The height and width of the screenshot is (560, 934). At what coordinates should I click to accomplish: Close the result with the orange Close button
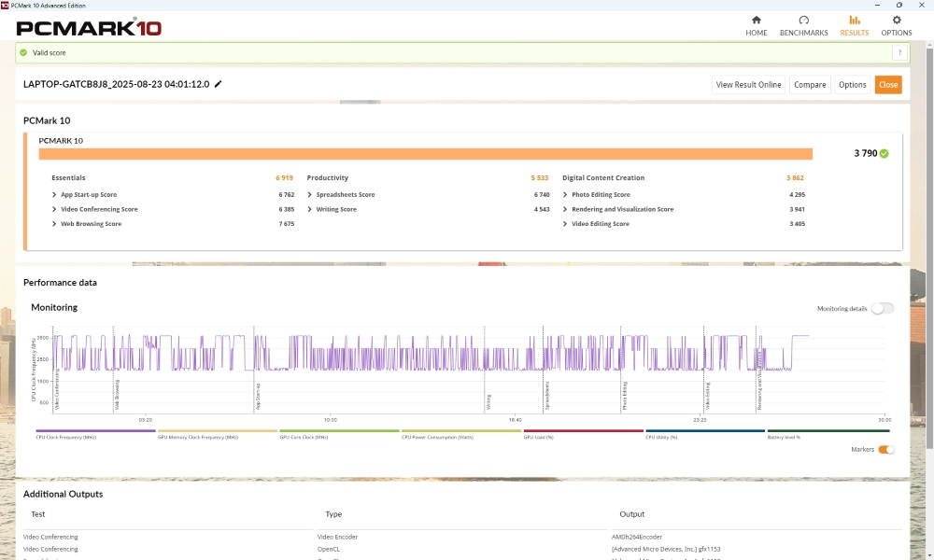pos(888,85)
